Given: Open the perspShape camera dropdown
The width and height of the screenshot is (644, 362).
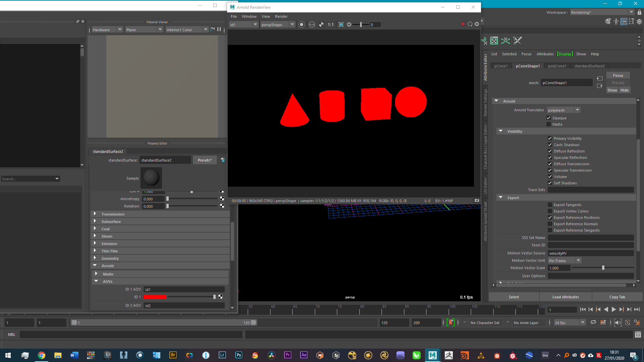Looking at the screenshot, I should pyautogui.click(x=291, y=24).
